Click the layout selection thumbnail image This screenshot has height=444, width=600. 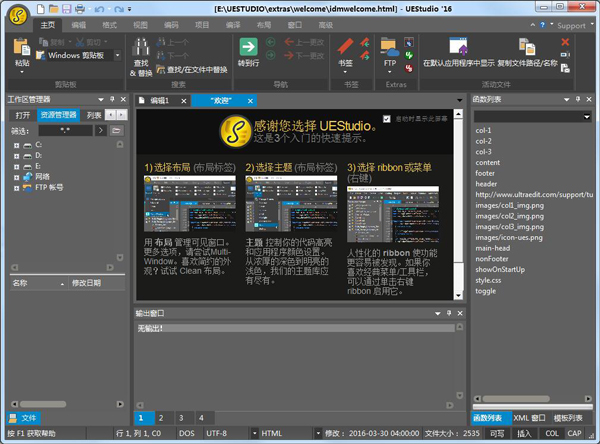(x=190, y=204)
